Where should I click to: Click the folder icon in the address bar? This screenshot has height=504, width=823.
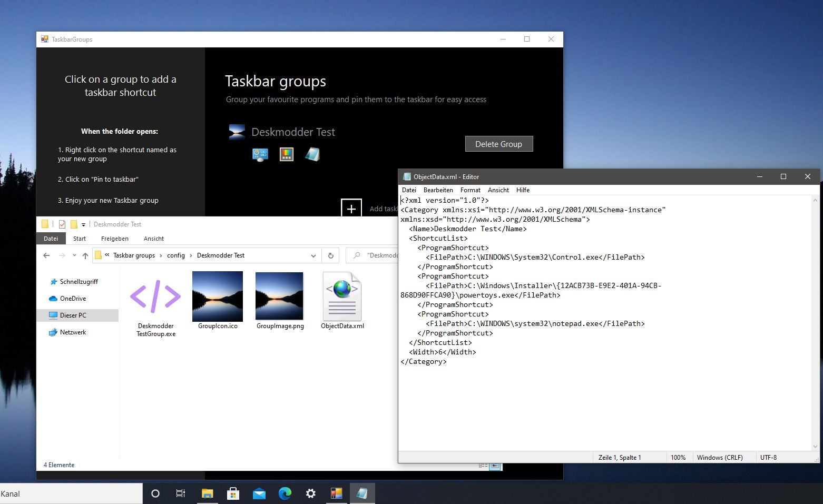pos(98,255)
